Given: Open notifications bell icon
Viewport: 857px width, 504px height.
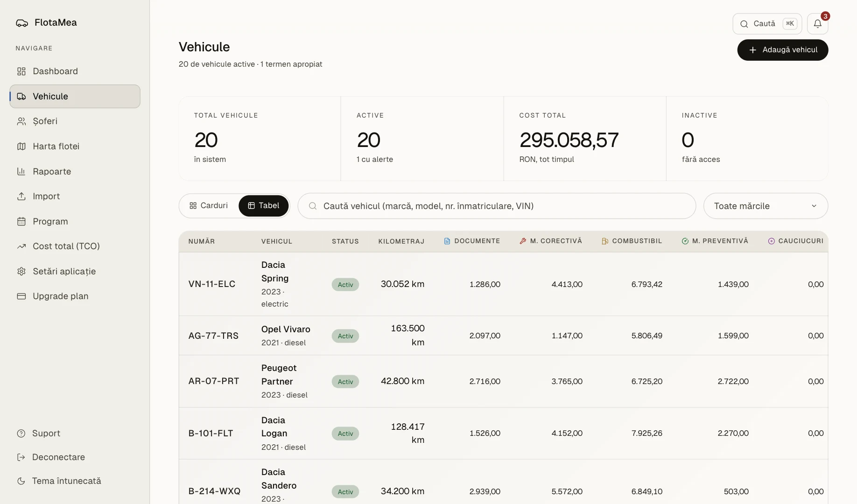Looking at the screenshot, I should click(817, 24).
